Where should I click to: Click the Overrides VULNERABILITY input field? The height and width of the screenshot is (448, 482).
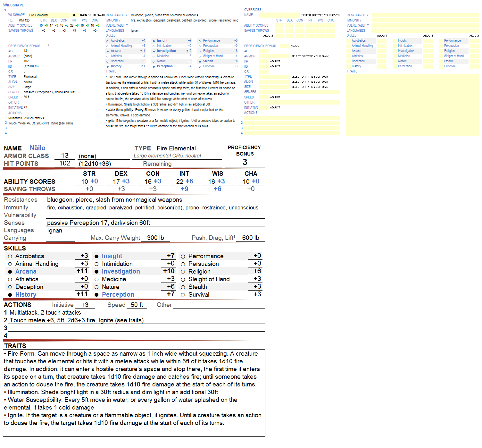(x=425, y=25)
